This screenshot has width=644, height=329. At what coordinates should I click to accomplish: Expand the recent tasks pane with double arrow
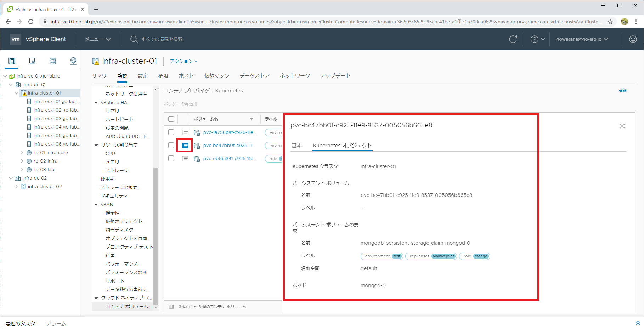pyautogui.click(x=638, y=323)
